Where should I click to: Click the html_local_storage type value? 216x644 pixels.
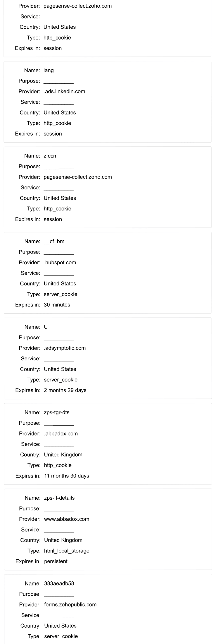[x=67, y=550]
